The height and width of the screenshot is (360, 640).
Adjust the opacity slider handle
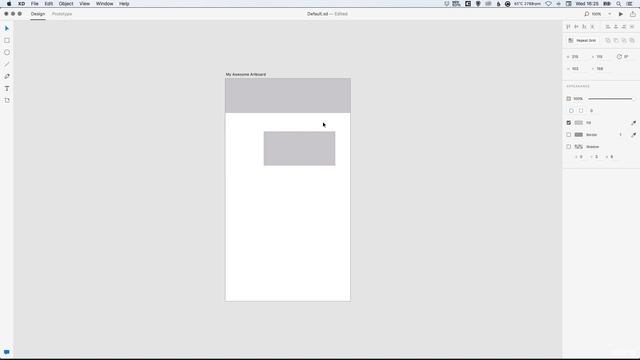[633, 99]
